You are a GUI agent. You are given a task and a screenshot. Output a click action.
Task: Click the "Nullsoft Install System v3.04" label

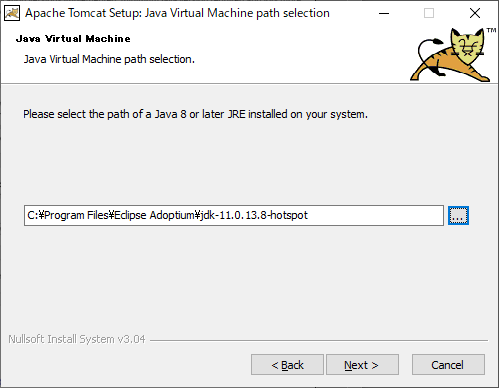(x=77, y=339)
